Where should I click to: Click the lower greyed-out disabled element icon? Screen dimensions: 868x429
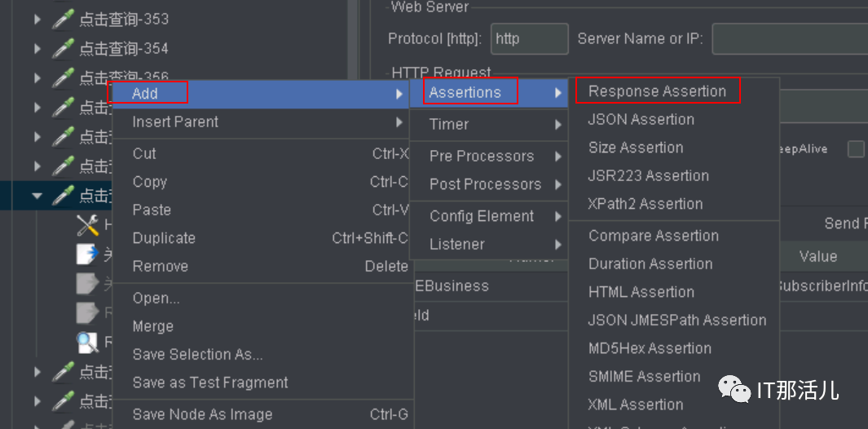87,312
